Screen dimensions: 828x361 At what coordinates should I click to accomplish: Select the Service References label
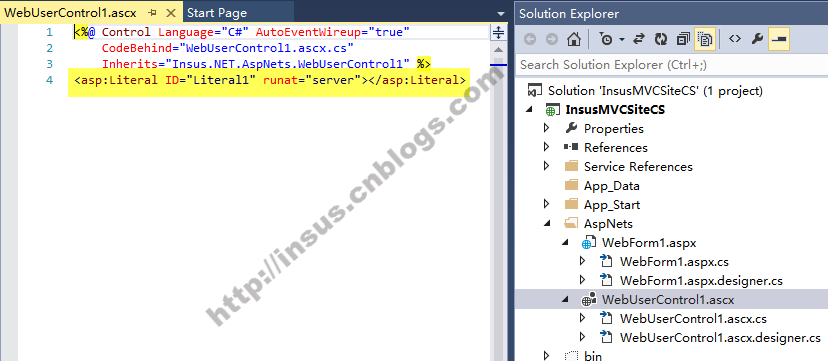(638, 167)
